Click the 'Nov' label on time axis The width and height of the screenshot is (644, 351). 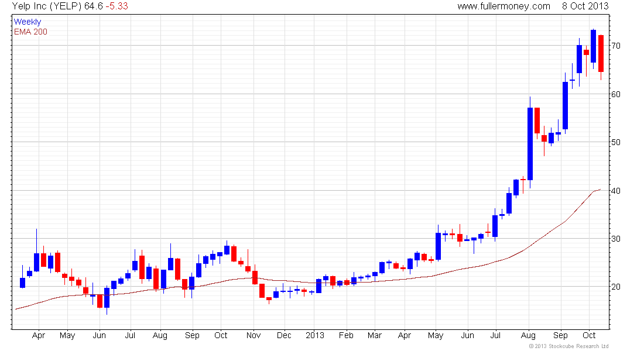(254, 336)
